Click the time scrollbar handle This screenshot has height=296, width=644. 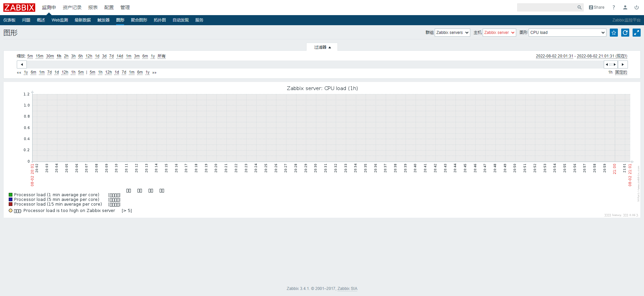[x=611, y=65]
